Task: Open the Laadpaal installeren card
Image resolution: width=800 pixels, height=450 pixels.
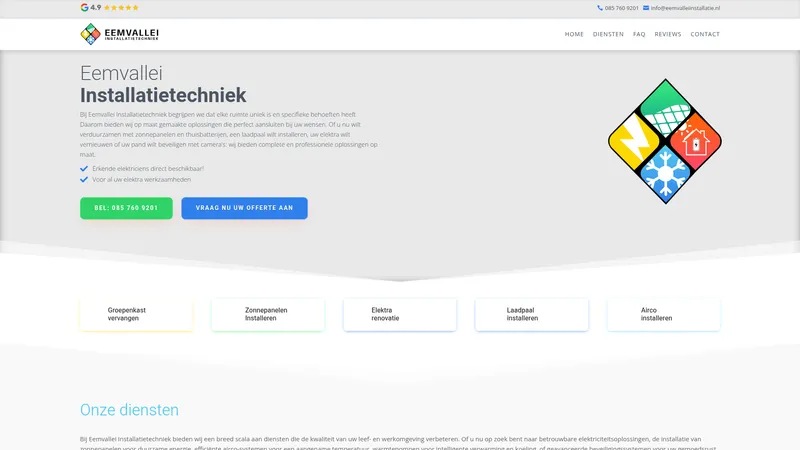Action: [532, 315]
